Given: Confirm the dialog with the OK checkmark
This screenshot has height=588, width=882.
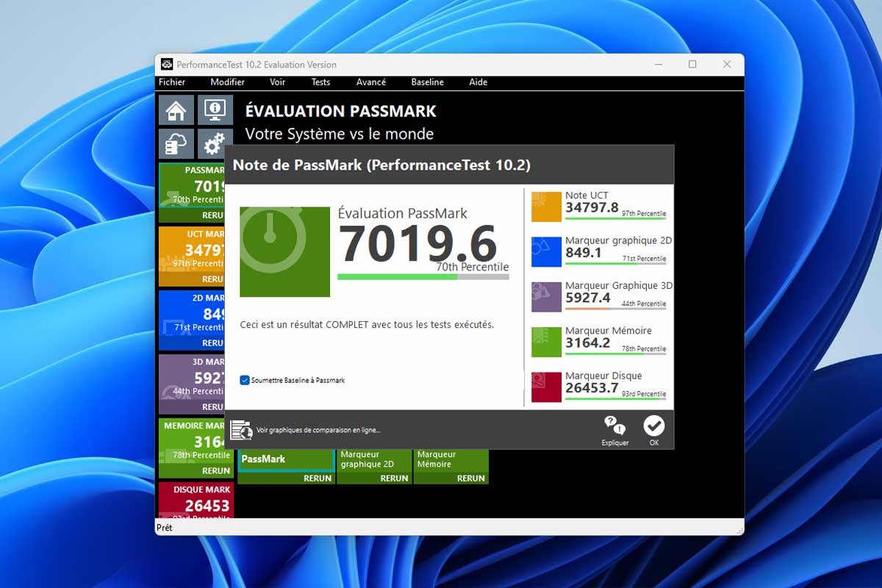Looking at the screenshot, I should click(x=653, y=426).
